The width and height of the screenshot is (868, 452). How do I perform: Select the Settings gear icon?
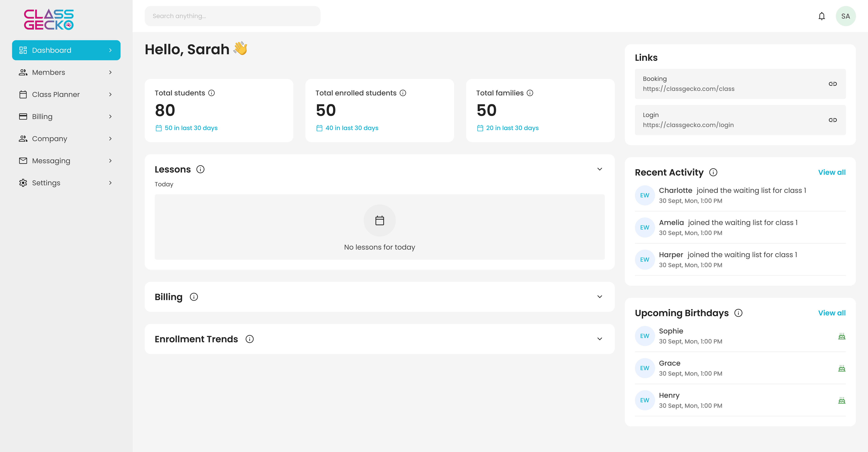[23, 183]
